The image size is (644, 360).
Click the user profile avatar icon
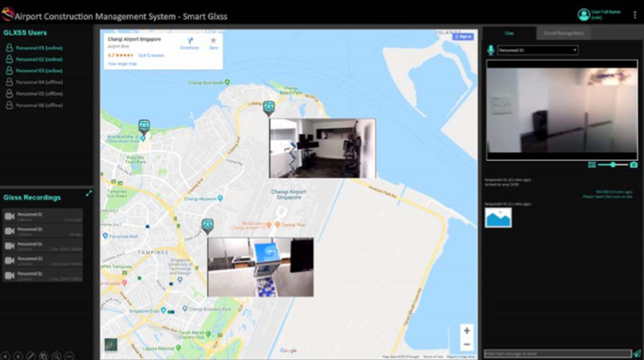pyautogui.click(x=583, y=15)
